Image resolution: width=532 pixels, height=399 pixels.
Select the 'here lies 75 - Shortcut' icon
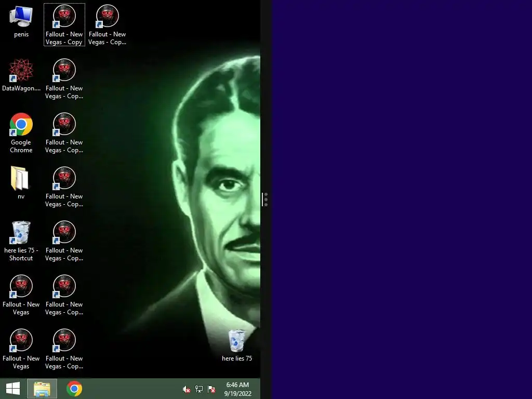[21, 241]
